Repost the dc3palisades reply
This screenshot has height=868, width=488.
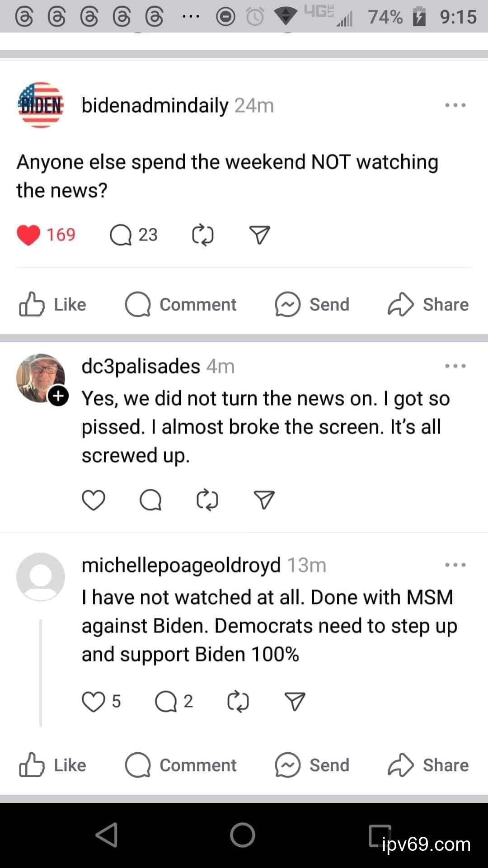pyautogui.click(x=207, y=500)
